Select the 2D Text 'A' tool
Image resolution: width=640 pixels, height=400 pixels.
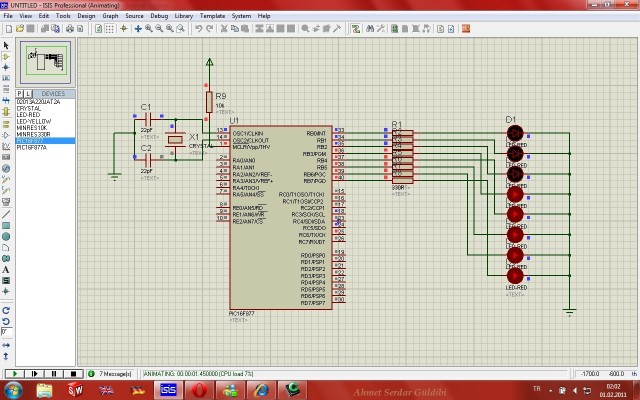tap(6, 269)
